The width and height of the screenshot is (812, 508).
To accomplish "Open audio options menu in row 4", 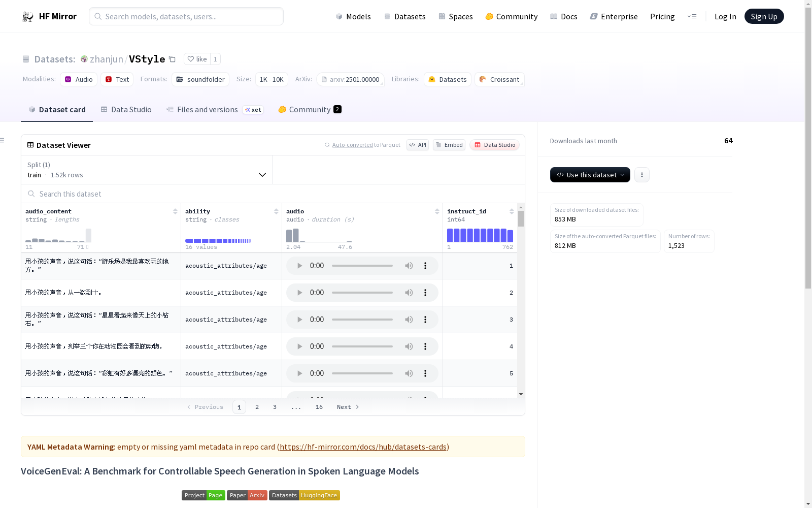I will [x=425, y=346].
